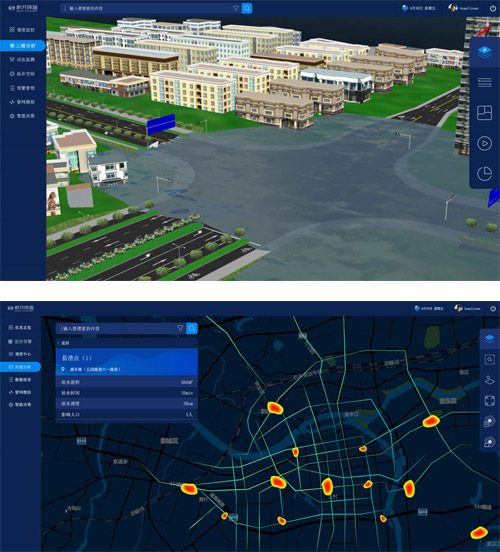Start the circular play button in the 3D toolbar
This screenshot has width=500, height=552.
(x=485, y=143)
